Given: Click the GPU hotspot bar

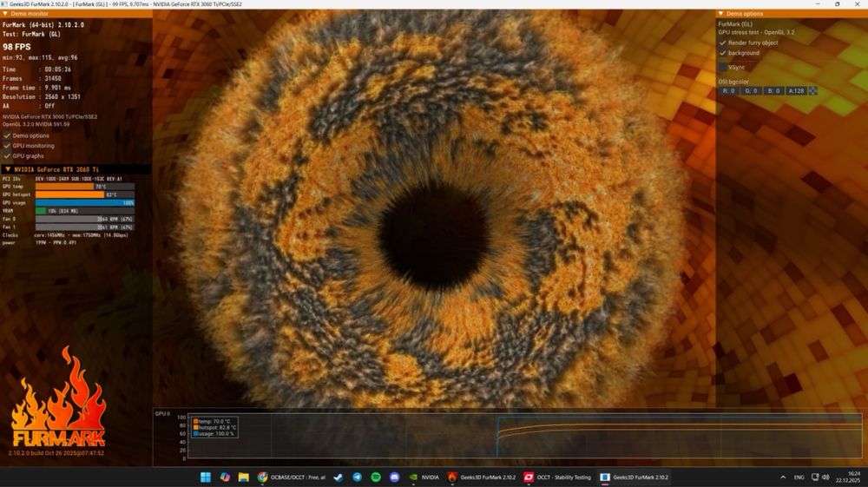Looking at the screenshot, I should (x=85, y=194).
